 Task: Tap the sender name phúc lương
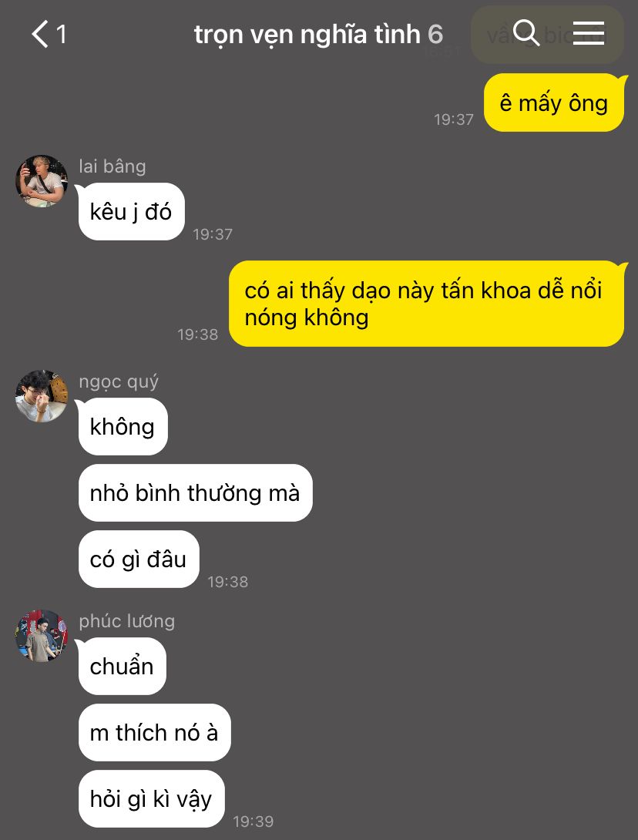coord(127,621)
